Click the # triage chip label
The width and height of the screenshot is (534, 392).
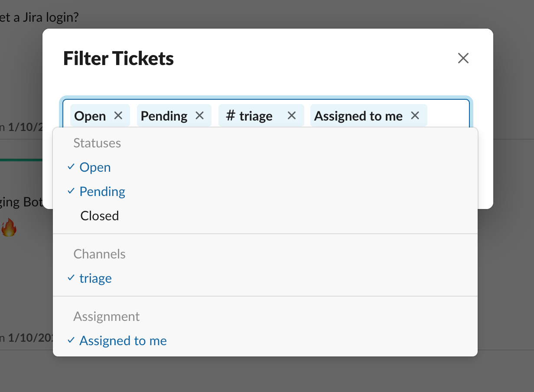point(250,116)
